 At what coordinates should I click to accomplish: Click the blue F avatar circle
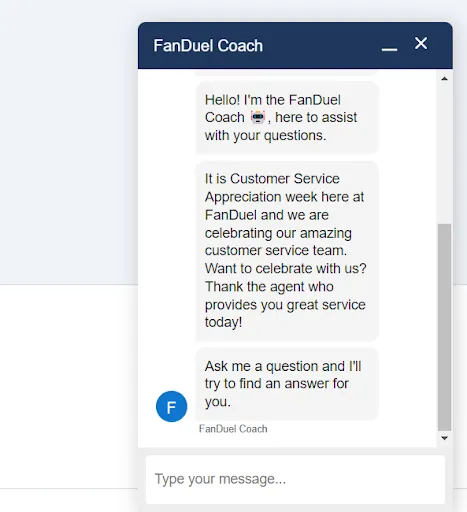[x=171, y=406]
